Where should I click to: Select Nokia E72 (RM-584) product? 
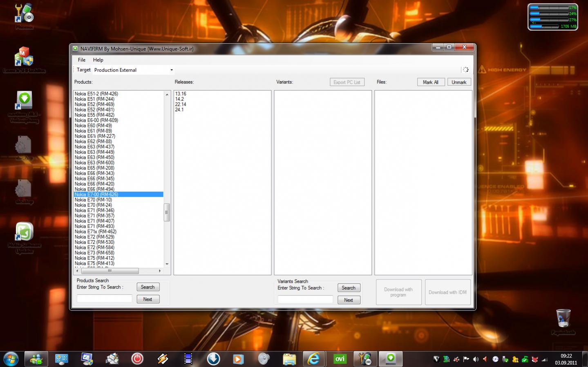[x=94, y=248]
